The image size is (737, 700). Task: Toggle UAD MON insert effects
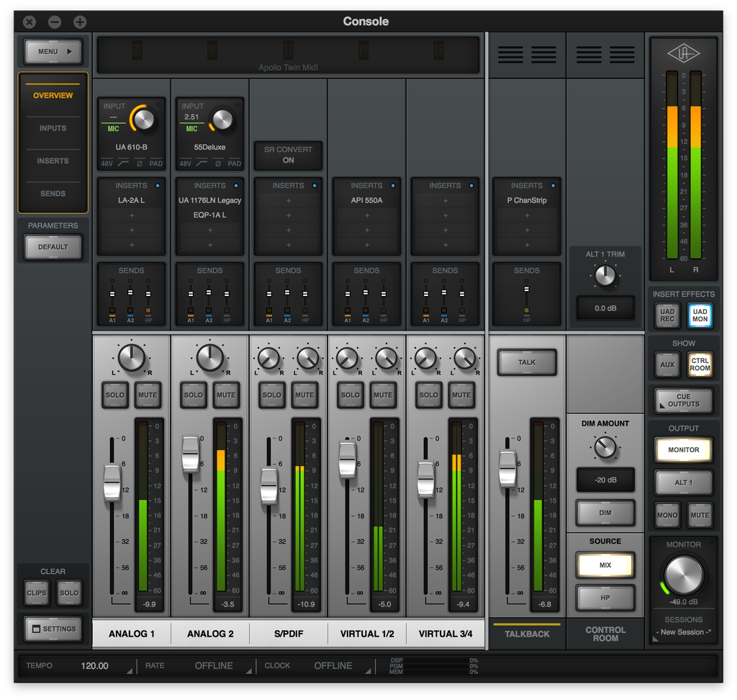click(x=700, y=315)
